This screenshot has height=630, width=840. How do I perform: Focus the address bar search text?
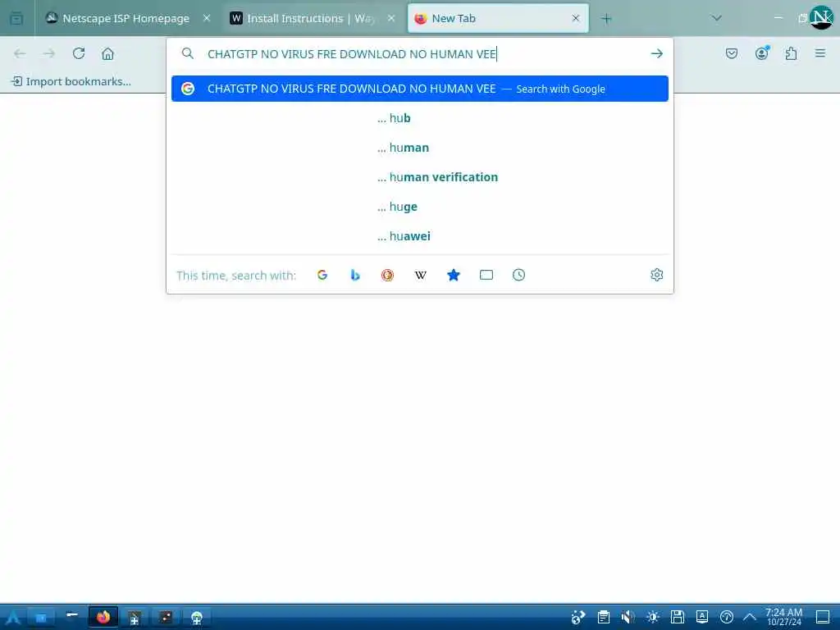(351, 54)
